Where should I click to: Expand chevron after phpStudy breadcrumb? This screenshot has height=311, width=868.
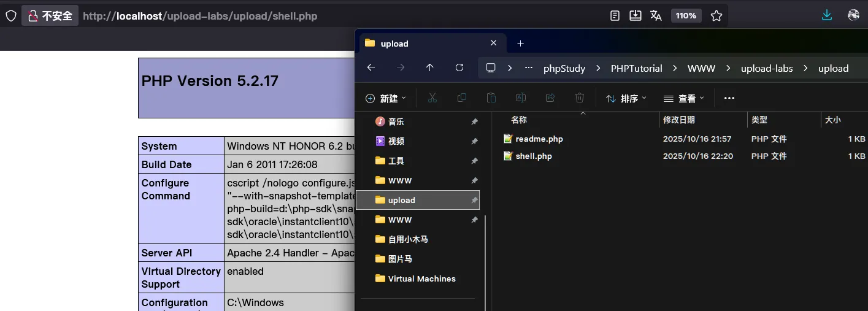pyautogui.click(x=599, y=68)
